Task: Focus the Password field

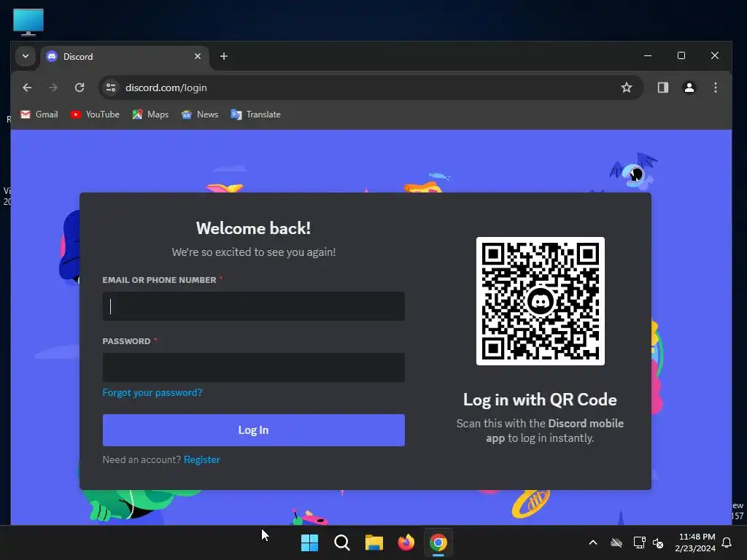Action: pos(253,367)
